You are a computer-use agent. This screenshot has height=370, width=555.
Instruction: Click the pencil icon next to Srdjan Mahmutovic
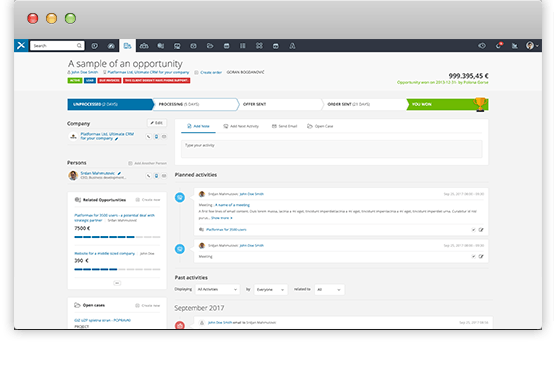[x=119, y=173]
